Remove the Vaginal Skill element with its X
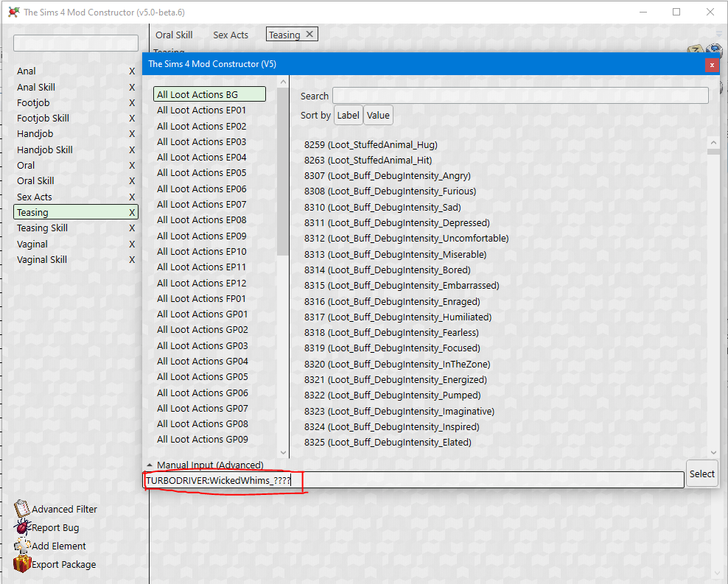 (x=132, y=260)
